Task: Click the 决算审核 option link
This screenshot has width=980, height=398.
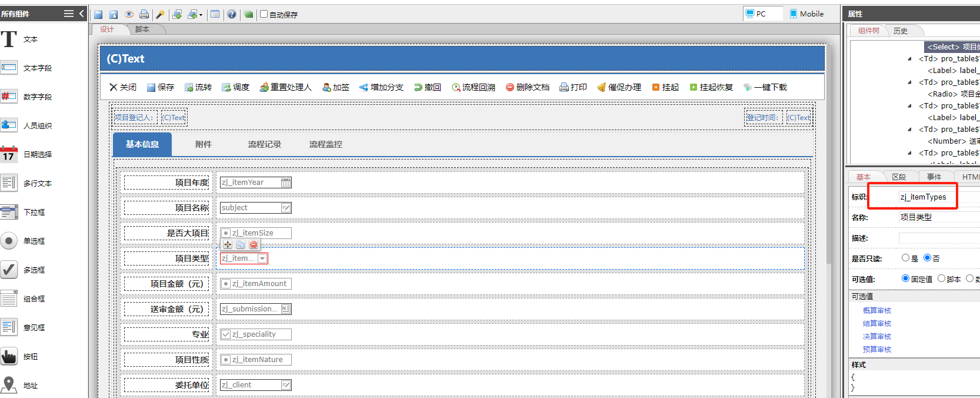Action: coord(877,336)
